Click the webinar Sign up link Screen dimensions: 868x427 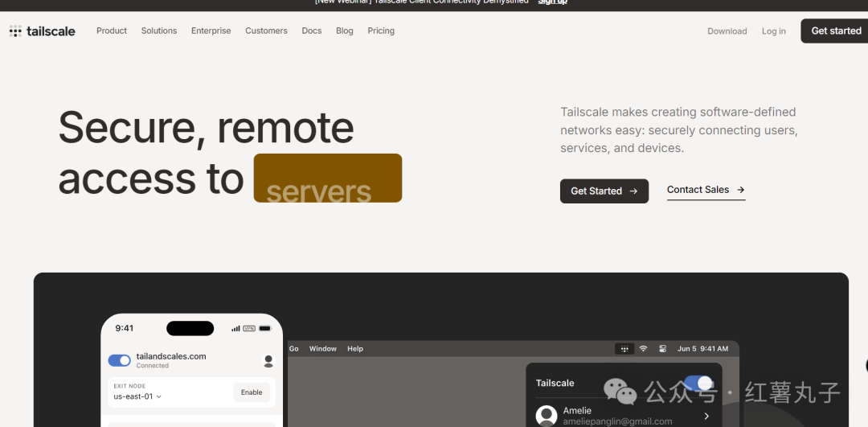(552, 2)
